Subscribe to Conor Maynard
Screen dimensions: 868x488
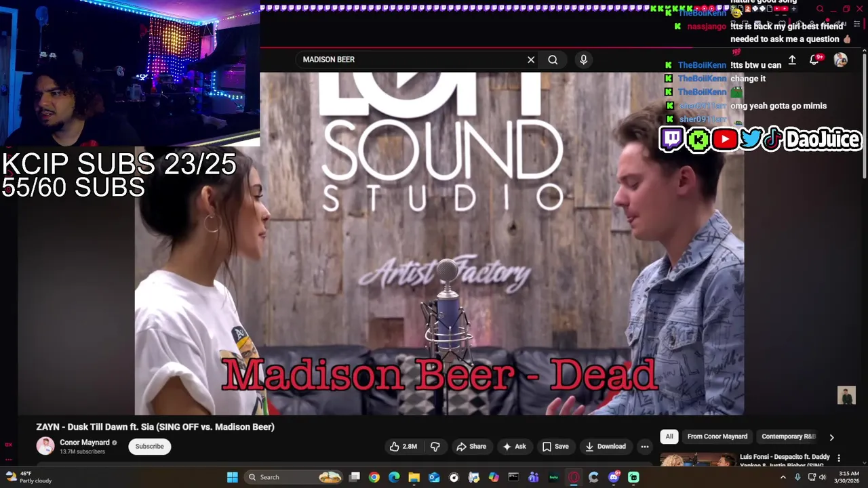(x=149, y=447)
